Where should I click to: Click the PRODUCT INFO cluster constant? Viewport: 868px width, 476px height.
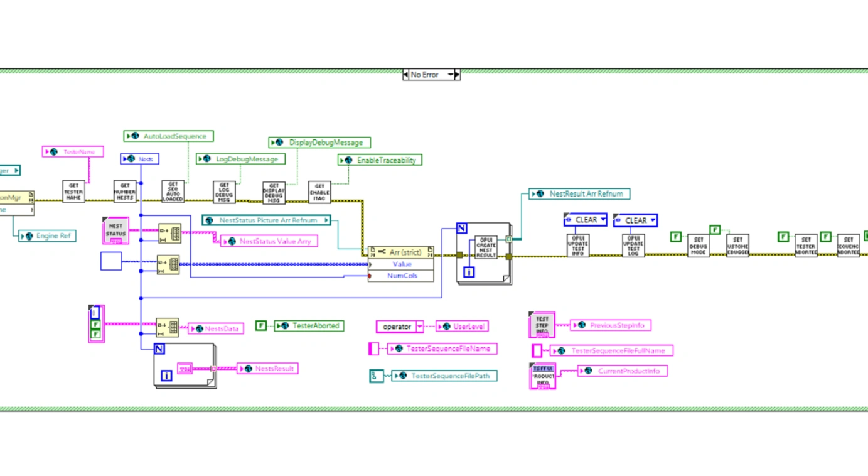542,376
